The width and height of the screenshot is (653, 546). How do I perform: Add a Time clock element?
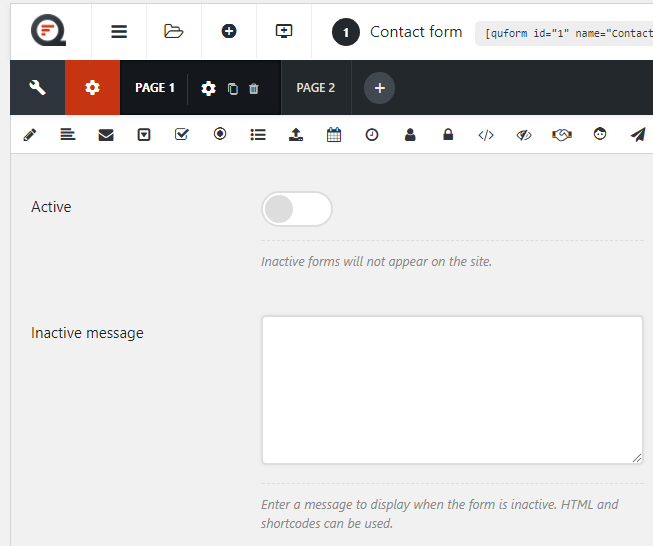click(x=372, y=135)
